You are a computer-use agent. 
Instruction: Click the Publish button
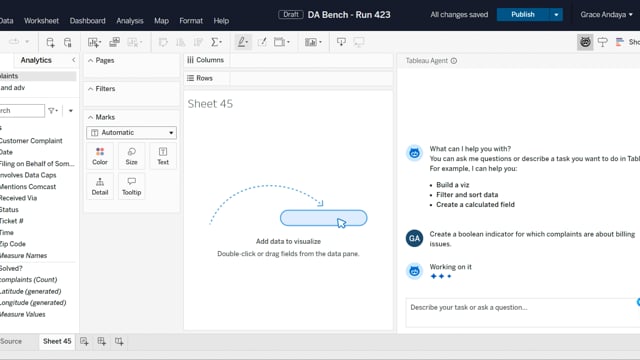click(523, 15)
